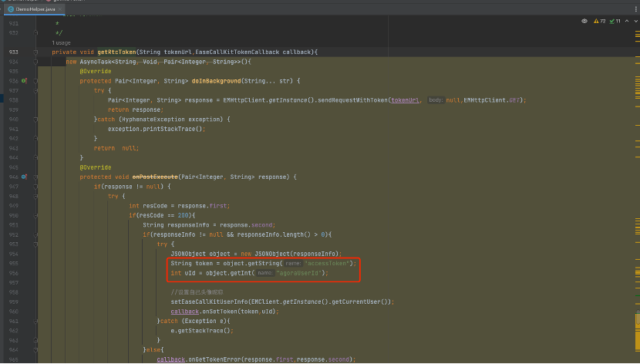
Task: Click the underlined tokenUrl argument
Action: point(405,100)
